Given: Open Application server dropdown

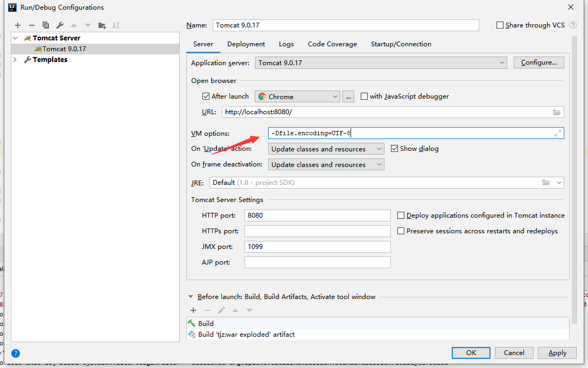Looking at the screenshot, I should (381, 63).
